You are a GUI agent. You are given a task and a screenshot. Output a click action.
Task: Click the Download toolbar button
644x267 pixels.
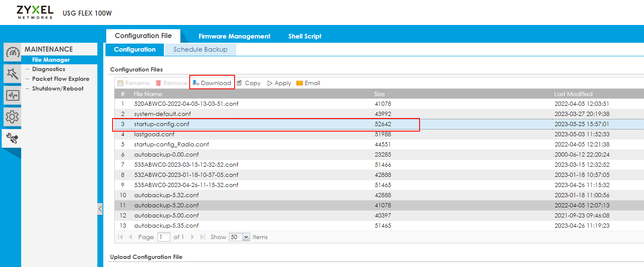coord(212,83)
